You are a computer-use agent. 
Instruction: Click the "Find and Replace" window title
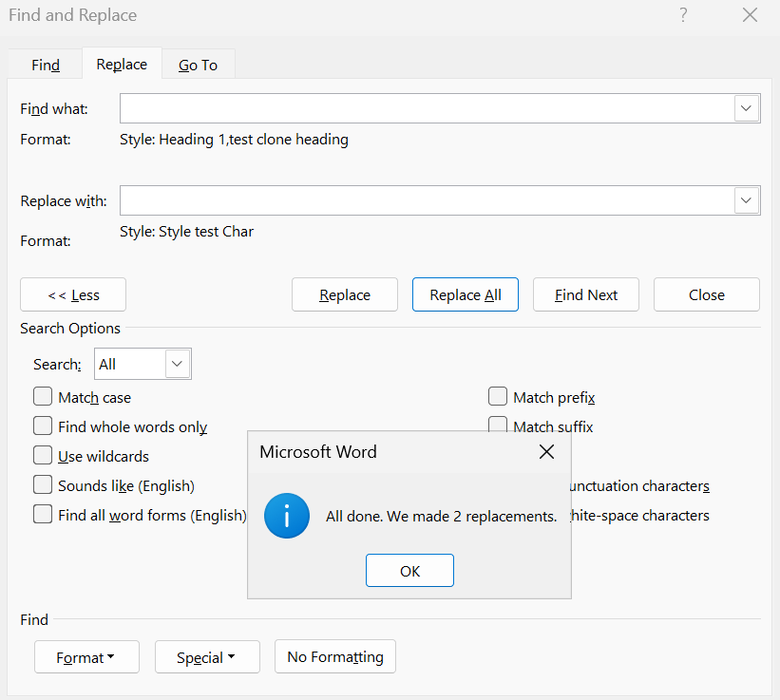point(72,15)
